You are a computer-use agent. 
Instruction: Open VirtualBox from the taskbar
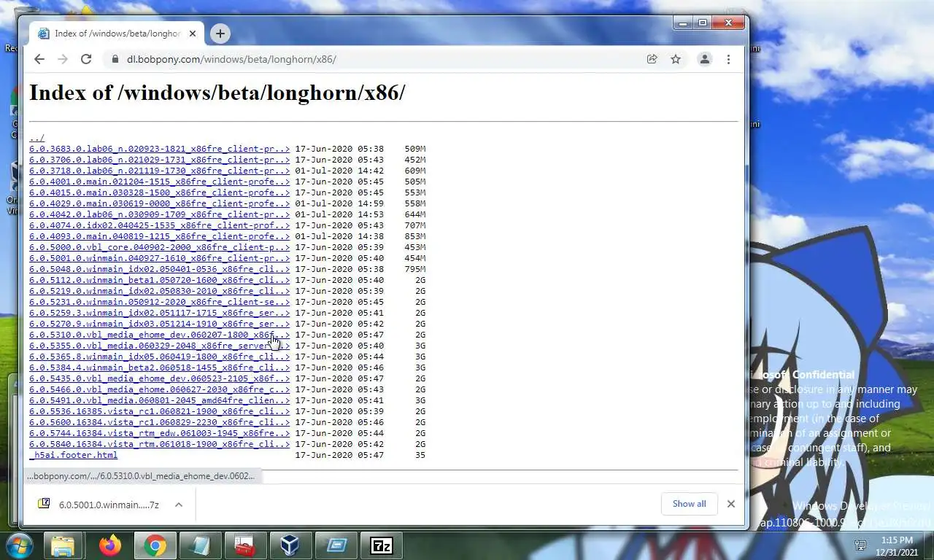(x=290, y=545)
